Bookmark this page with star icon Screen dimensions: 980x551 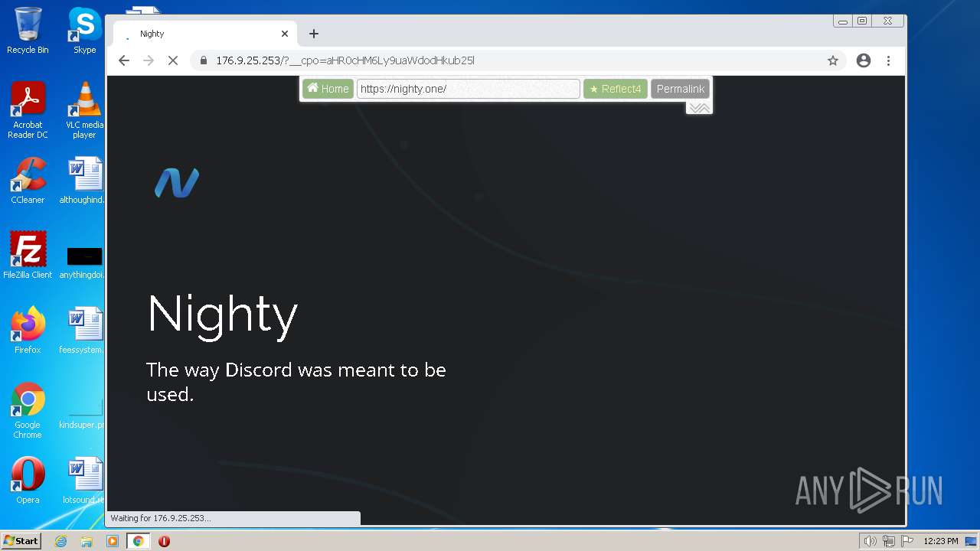(x=833, y=60)
